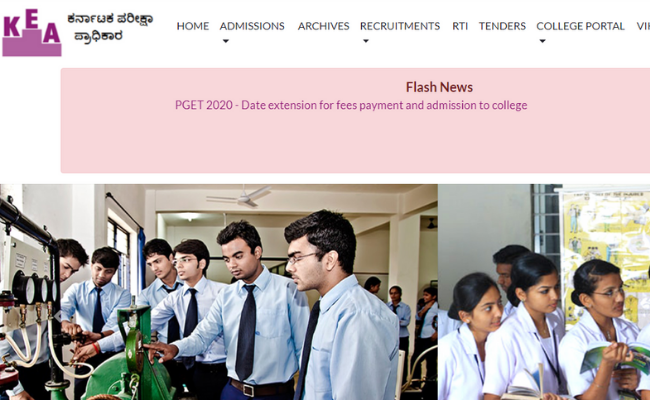
Task: Open the Tenders page
Action: 502,26
